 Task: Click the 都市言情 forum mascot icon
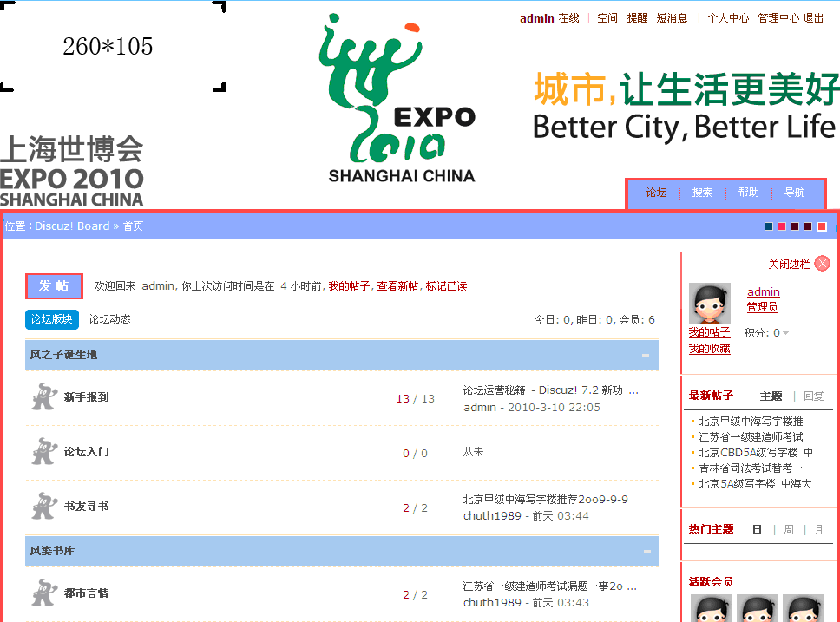[44, 593]
